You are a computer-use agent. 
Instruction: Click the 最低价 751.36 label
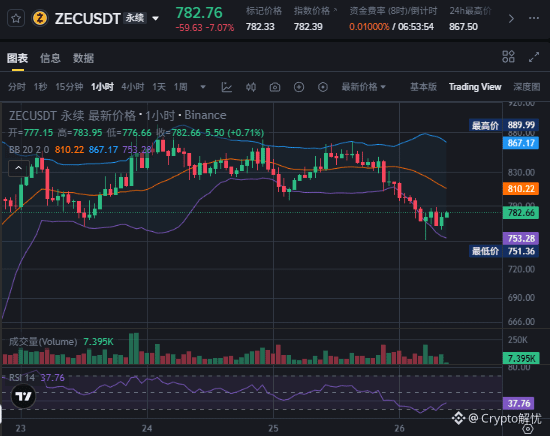tap(504, 251)
